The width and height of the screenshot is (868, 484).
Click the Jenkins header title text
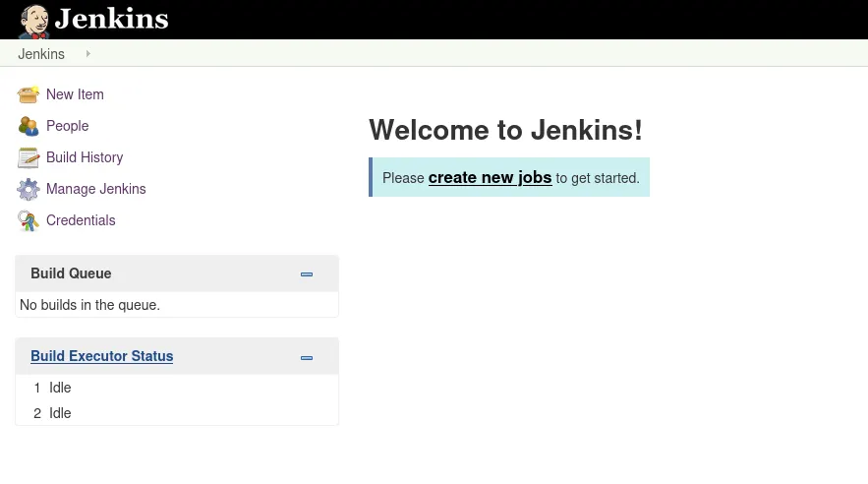(111, 19)
